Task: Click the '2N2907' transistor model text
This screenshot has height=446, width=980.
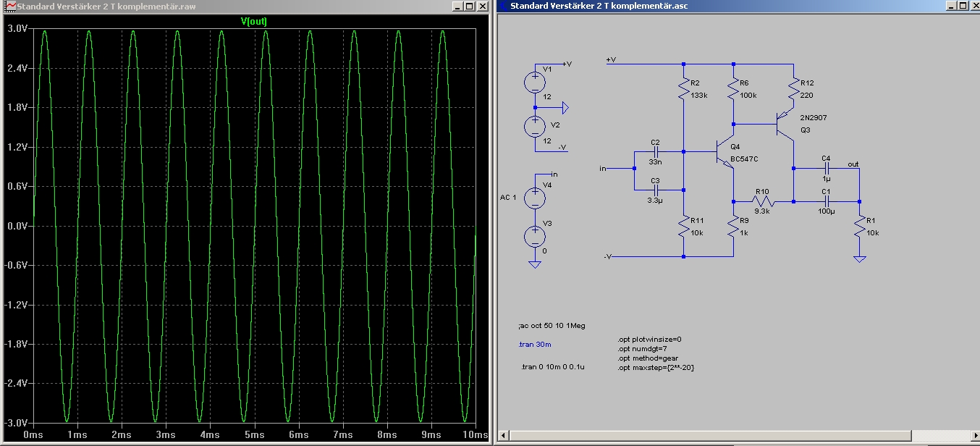Action: point(813,117)
